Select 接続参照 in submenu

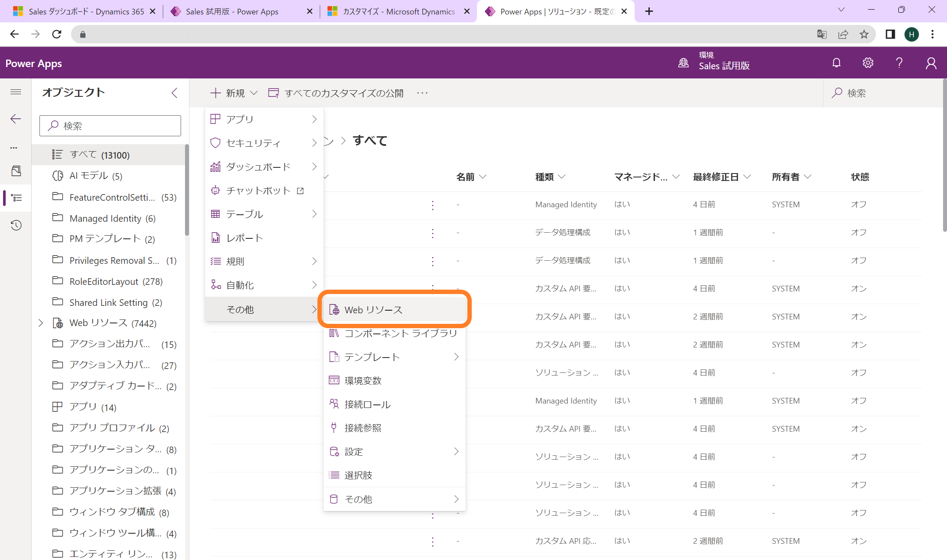tap(395, 428)
